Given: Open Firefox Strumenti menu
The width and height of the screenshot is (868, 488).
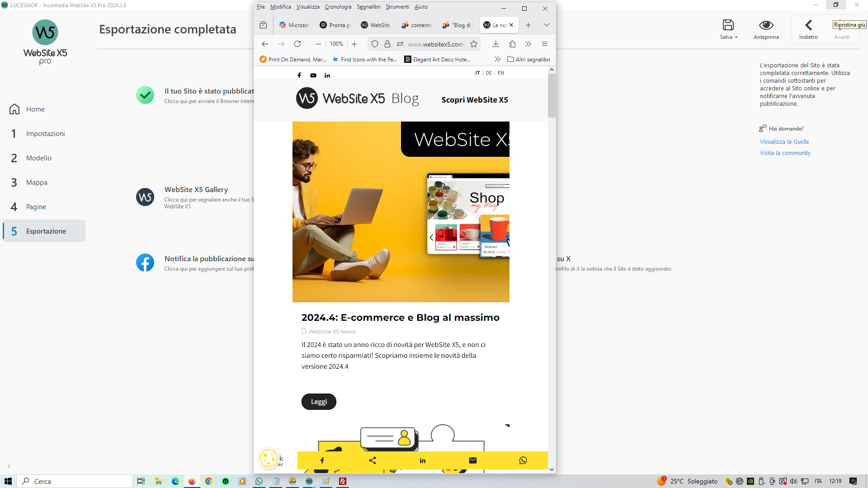Looking at the screenshot, I should coord(397,7).
